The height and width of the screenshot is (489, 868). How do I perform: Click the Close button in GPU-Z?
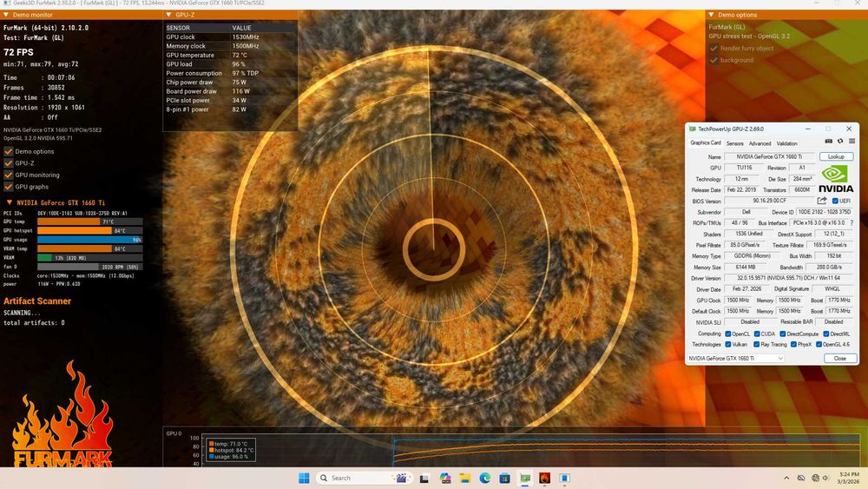pos(839,358)
